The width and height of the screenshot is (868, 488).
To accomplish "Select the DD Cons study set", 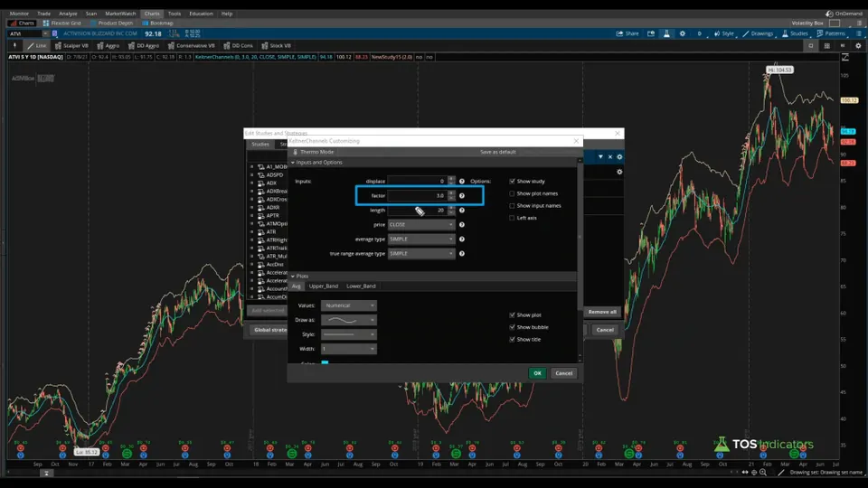I will 238,46.
